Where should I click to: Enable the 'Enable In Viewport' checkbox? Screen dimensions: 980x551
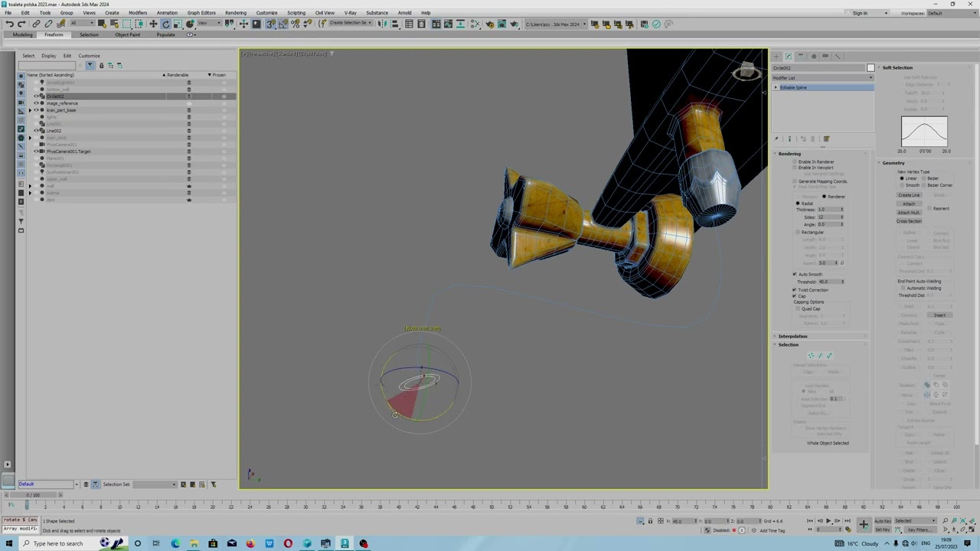(x=795, y=168)
